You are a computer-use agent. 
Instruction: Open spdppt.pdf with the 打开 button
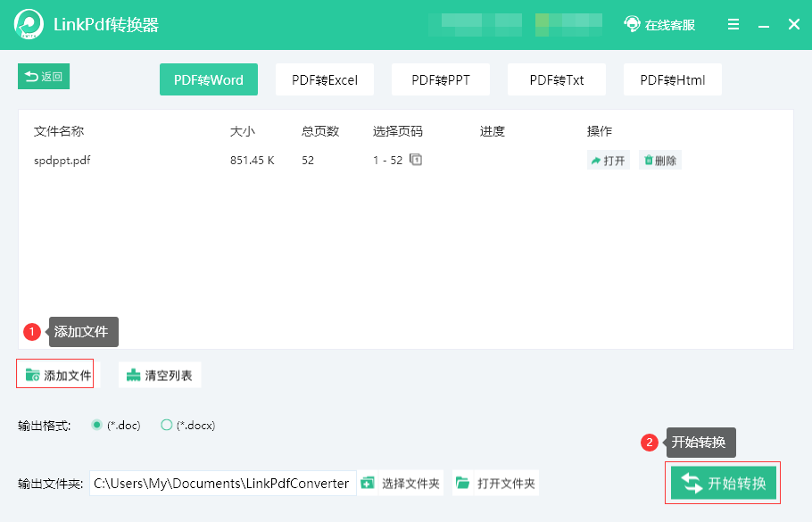pyautogui.click(x=608, y=161)
